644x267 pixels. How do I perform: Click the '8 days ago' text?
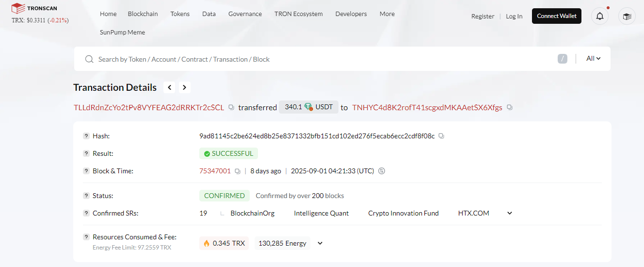266,171
